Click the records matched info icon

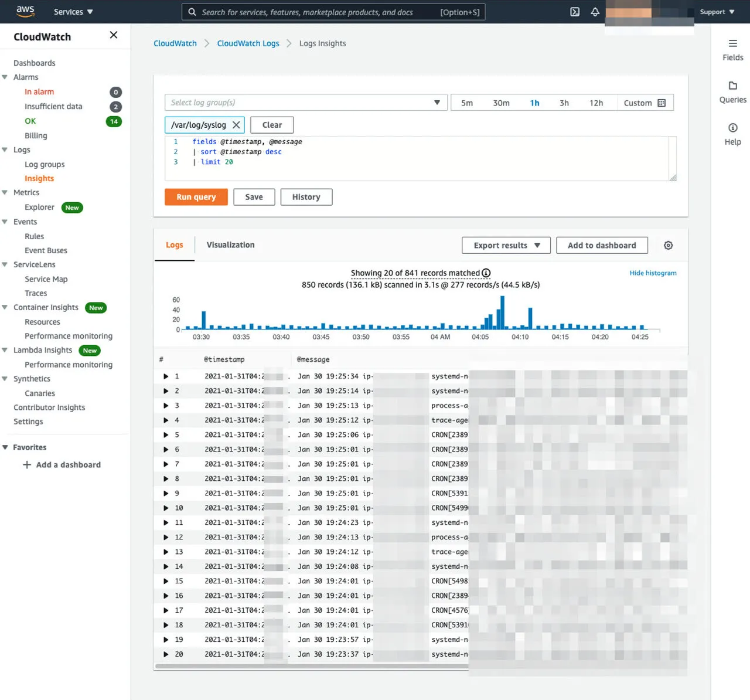[x=486, y=273]
